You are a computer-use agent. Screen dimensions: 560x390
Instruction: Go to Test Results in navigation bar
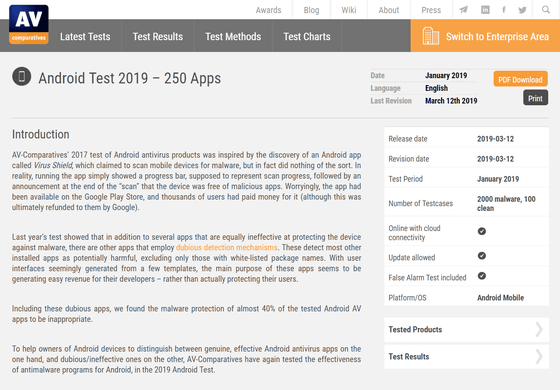click(x=158, y=36)
